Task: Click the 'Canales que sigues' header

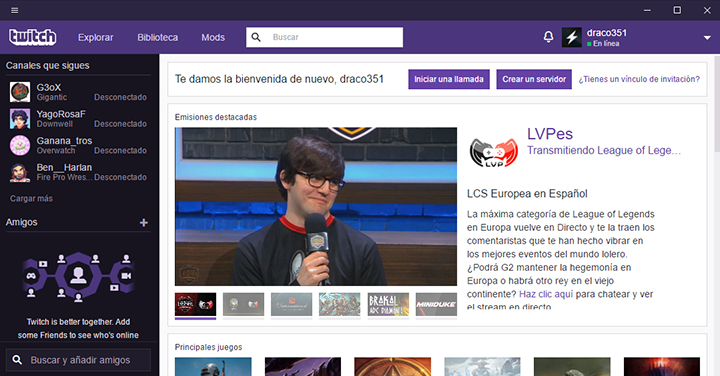Action: (x=48, y=66)
